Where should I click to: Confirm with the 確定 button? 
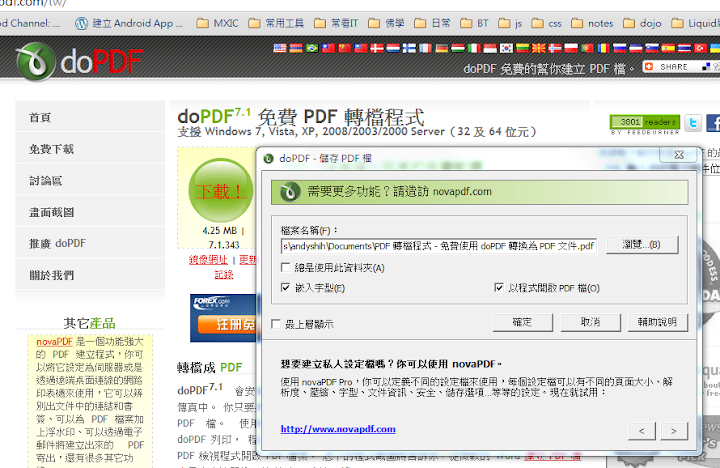tap(523, 322)
